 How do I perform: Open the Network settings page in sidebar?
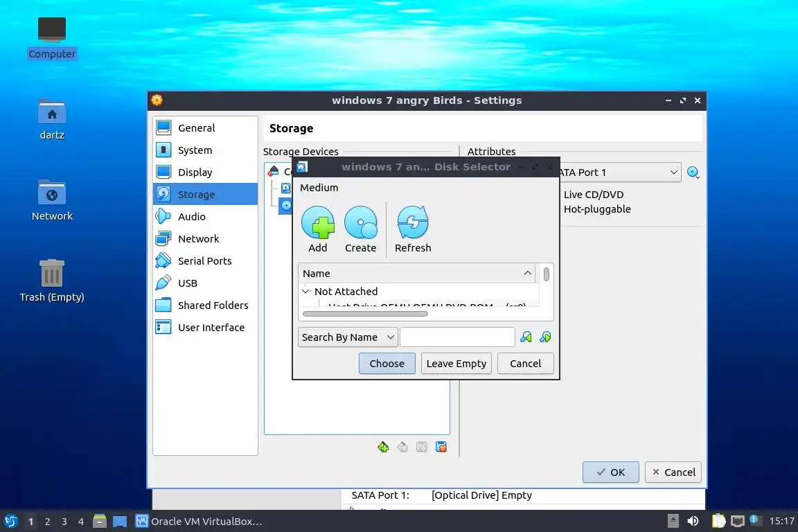[x=206, y=239]
